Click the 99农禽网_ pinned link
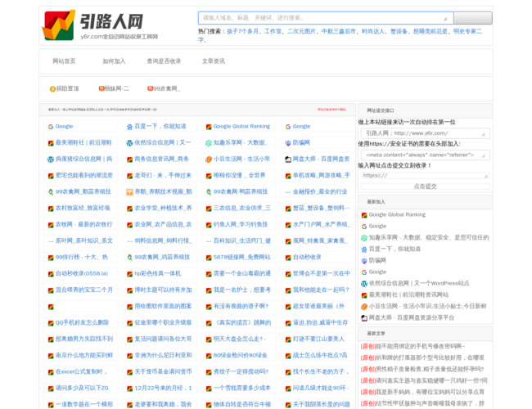This screenshot has width=532, height=409. point(166,88)
